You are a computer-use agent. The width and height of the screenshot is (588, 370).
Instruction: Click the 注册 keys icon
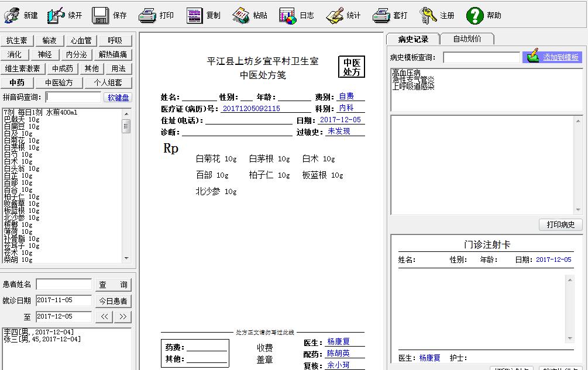[x=428, y=15]
